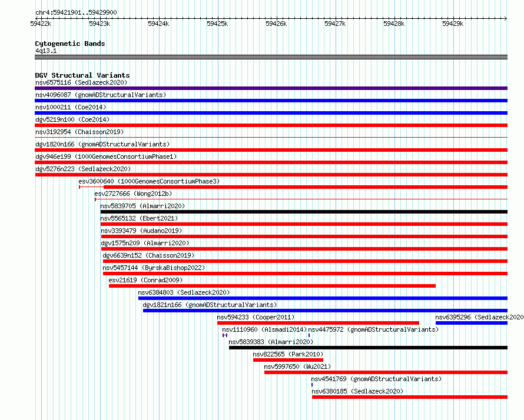Click the nsv6575116 (Sedlazeck2020) variant label
Image resolution: width=524 pixels, height=420 pixels.
pos(81,82)
